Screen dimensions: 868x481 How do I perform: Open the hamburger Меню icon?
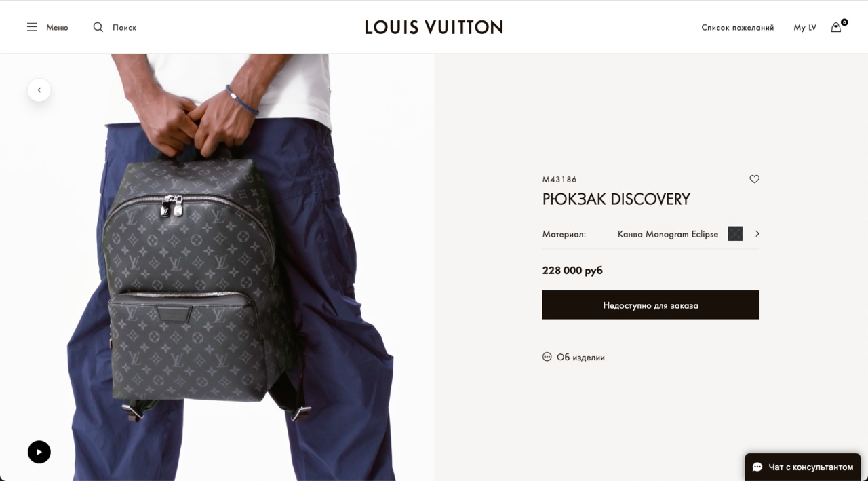32,27
